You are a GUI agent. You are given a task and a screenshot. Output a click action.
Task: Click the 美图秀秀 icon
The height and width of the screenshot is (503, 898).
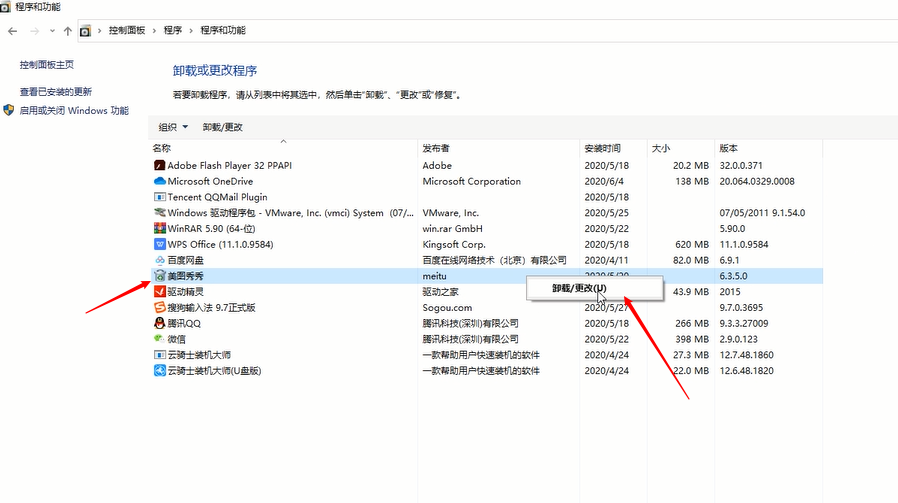[160, 276]
